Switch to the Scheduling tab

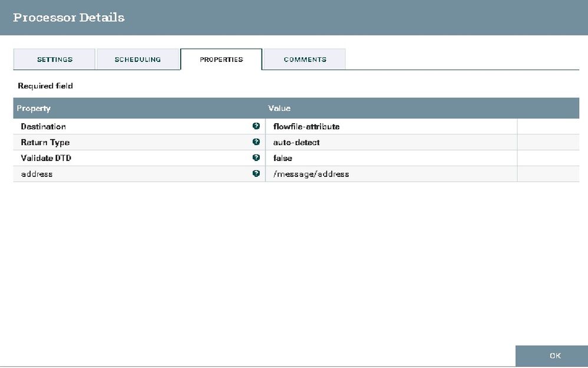coord(138,60)
